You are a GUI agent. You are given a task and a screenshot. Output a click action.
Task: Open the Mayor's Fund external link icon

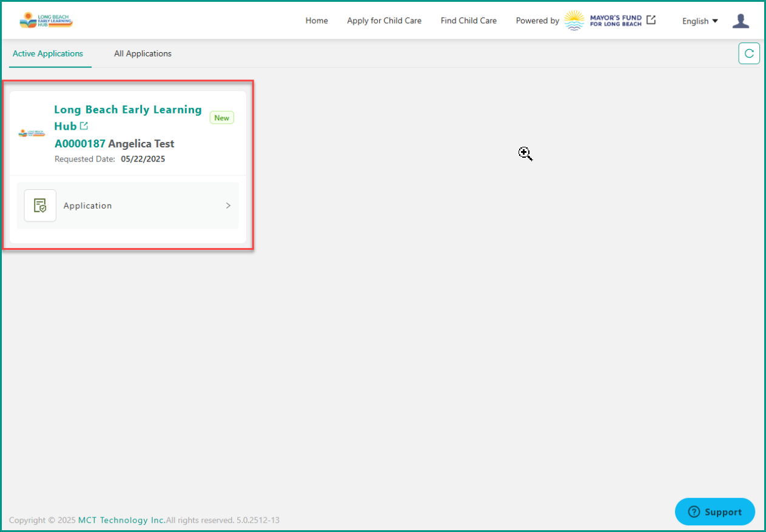click(651, 20)
